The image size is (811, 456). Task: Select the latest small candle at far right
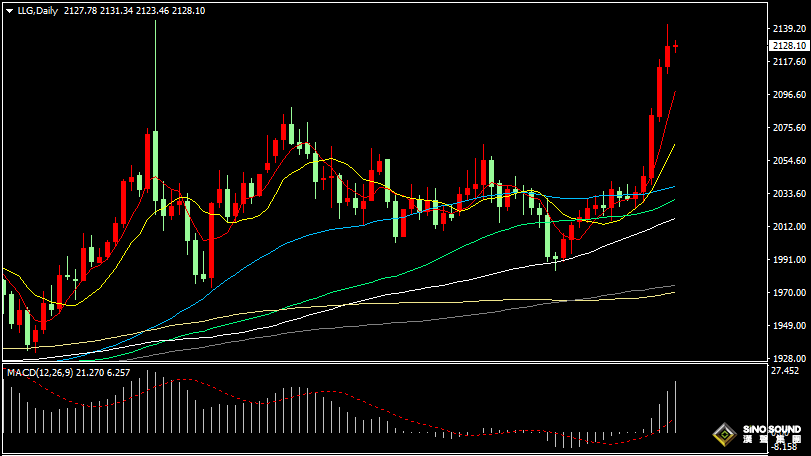click(x=676, y=45)
